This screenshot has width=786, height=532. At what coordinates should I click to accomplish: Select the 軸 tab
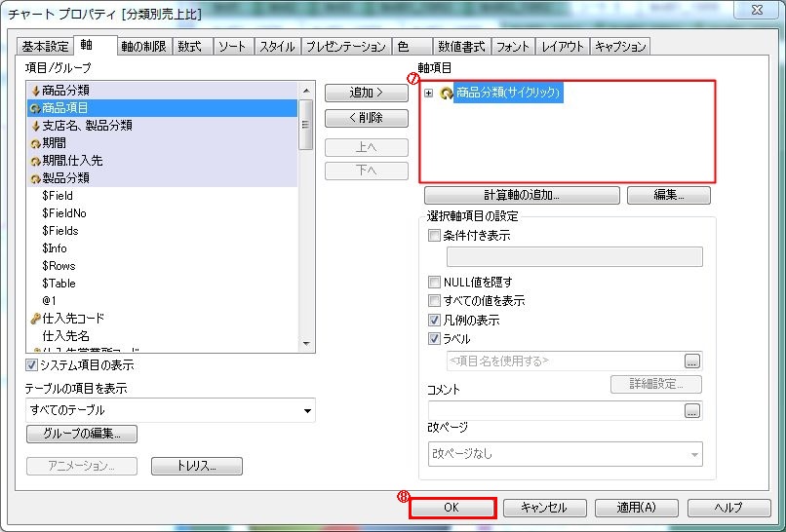pos(96,45)
